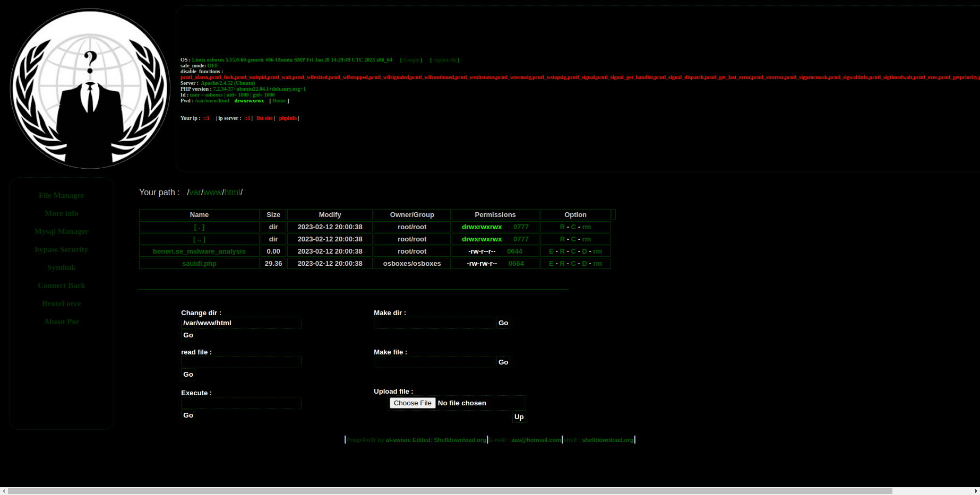Click Go under the Execute field
The height and width of the screenshot is (495, 980).
pyautogui.click(x=188, y=415)
